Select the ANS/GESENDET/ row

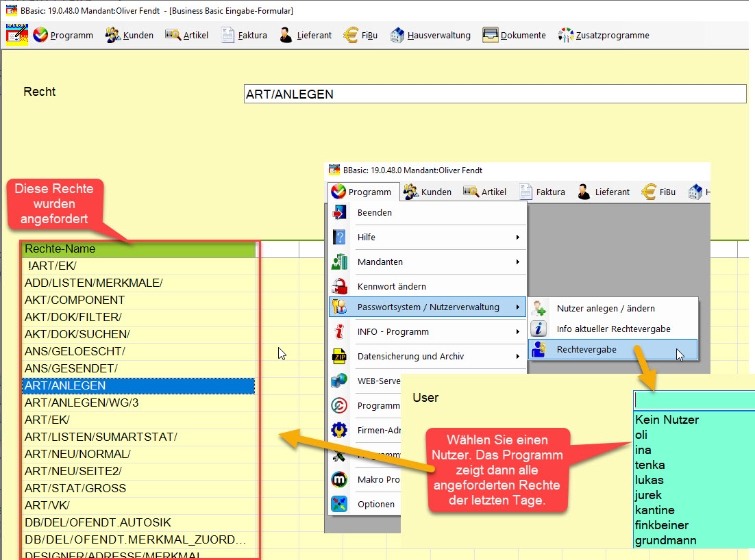pos(138,368)
